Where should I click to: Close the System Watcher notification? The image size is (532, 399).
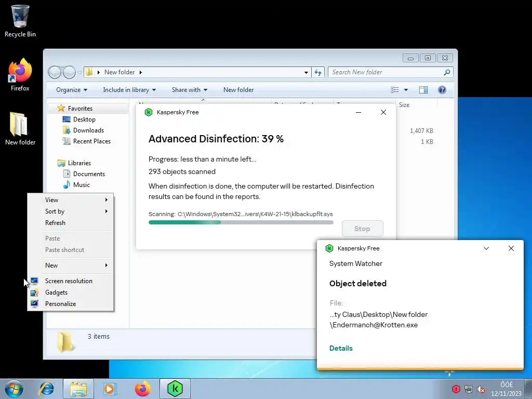pos(511,248)
